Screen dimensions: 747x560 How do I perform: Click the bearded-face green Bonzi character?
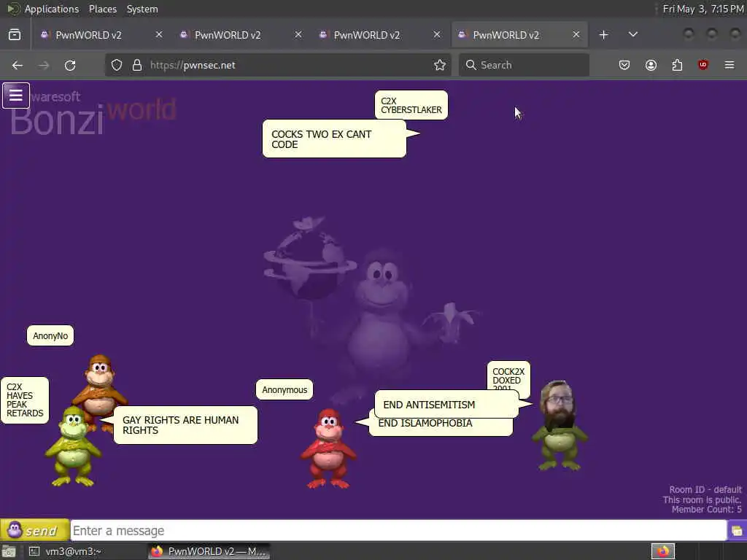(x=560, y=426)
